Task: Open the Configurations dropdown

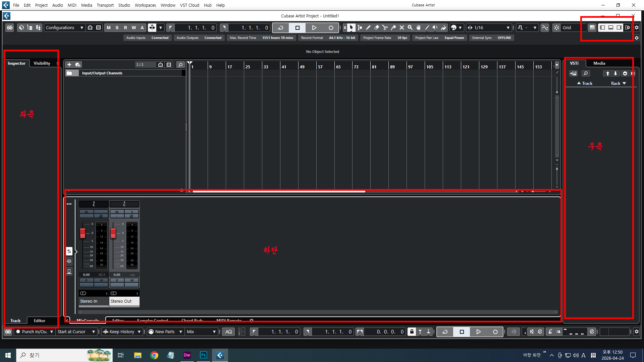Action: [x=64, y=28]
